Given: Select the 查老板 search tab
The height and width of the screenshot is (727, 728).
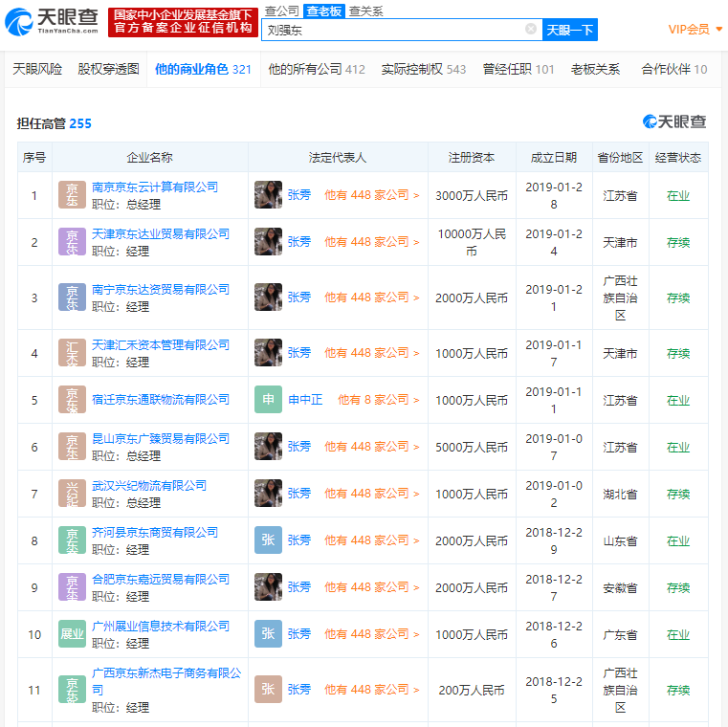Looking at the screenshot, I should coord(324,11).
